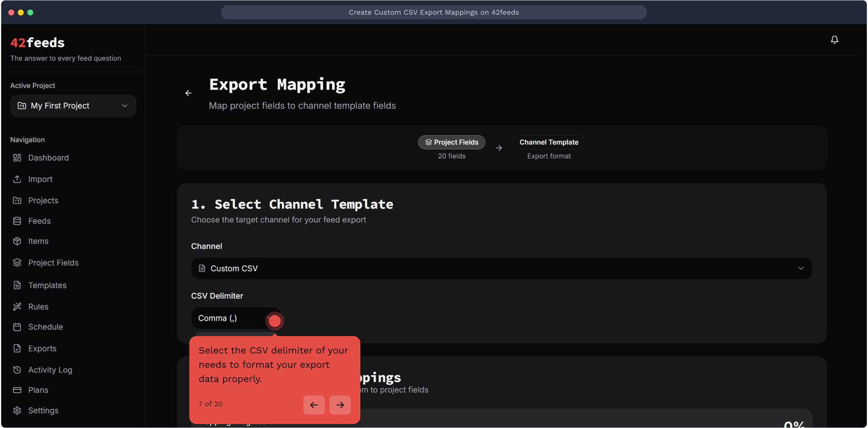The image size is (868, 428).
Task: Expand the My First Project selector
Action: [73, 106]
